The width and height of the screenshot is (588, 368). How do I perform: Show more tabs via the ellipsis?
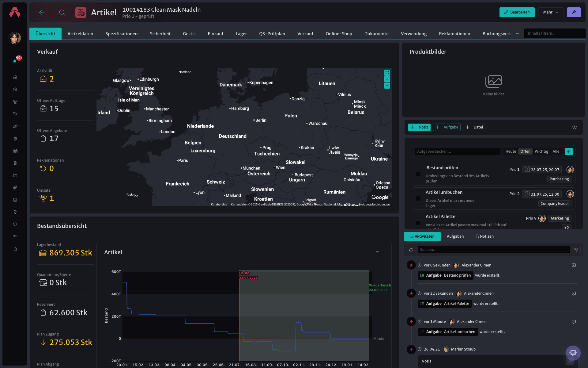click(x=518, y=33)
